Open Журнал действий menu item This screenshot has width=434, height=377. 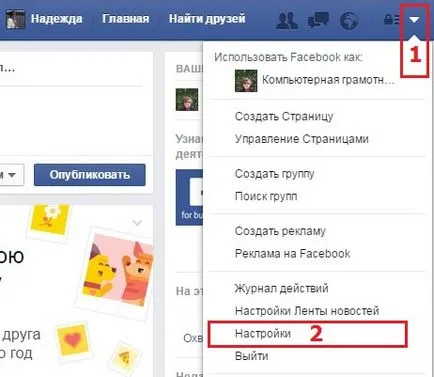point(281,288)
